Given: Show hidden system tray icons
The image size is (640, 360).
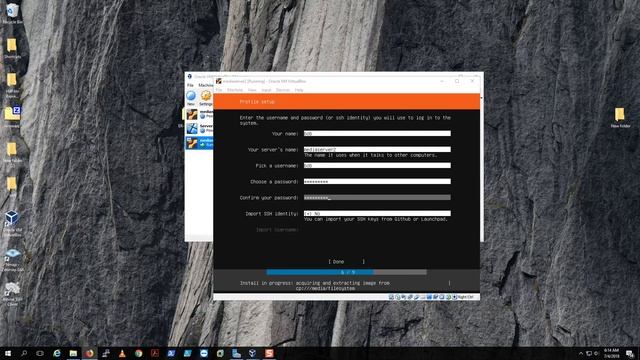Looking at the screenshot, I should [x=581, y=353].
